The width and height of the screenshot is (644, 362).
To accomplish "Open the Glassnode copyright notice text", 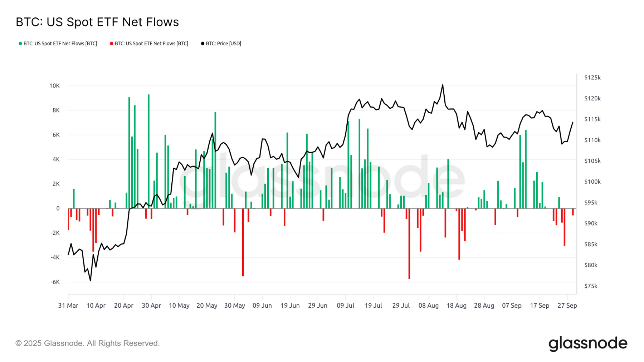I will click(x=87, y=343).
